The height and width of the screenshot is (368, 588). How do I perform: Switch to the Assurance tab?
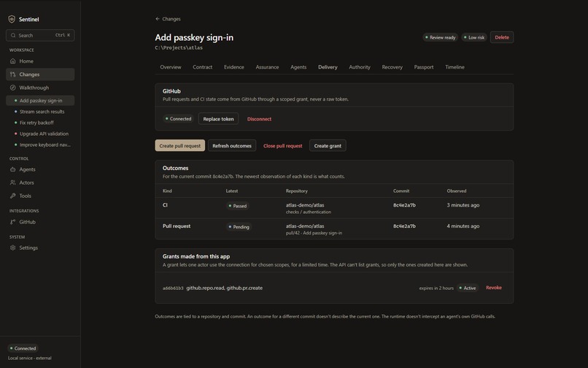[x=267, y=67]
